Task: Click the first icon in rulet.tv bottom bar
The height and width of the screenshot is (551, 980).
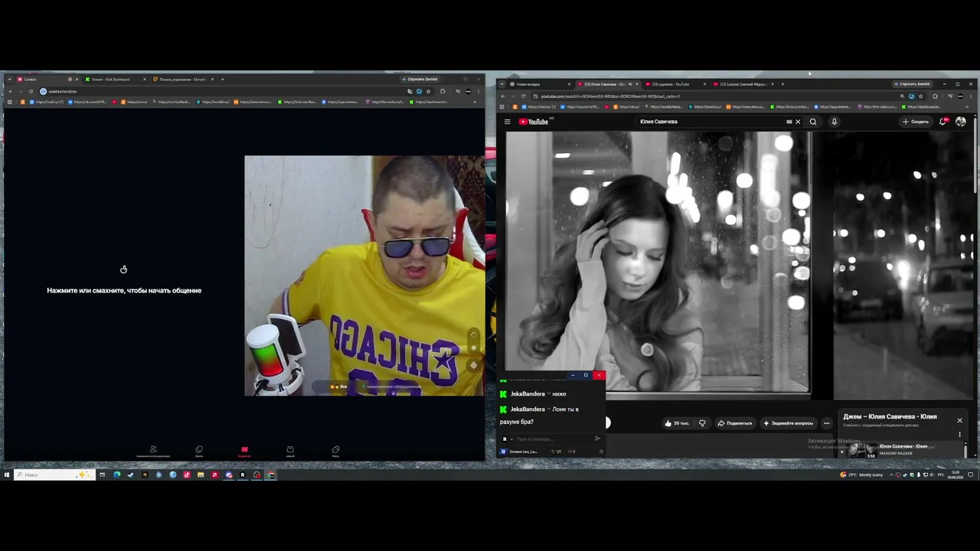Action: (153, 452)
